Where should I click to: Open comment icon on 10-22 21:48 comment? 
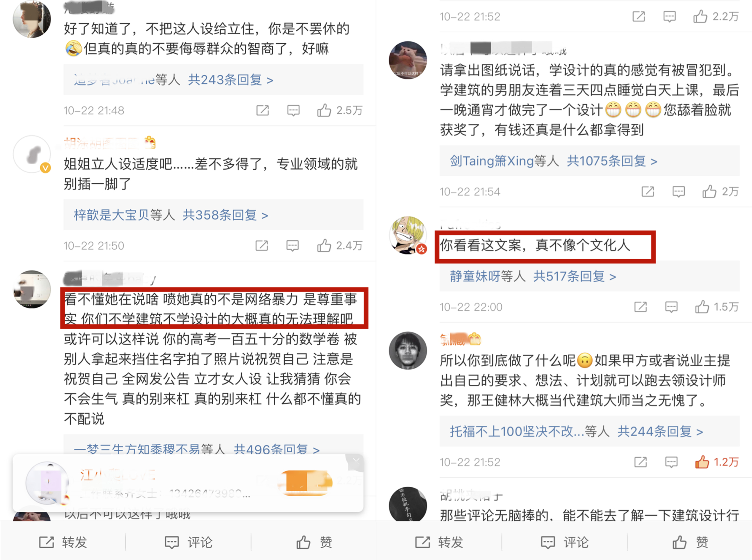pyautogui.click(x=293, y=110)
